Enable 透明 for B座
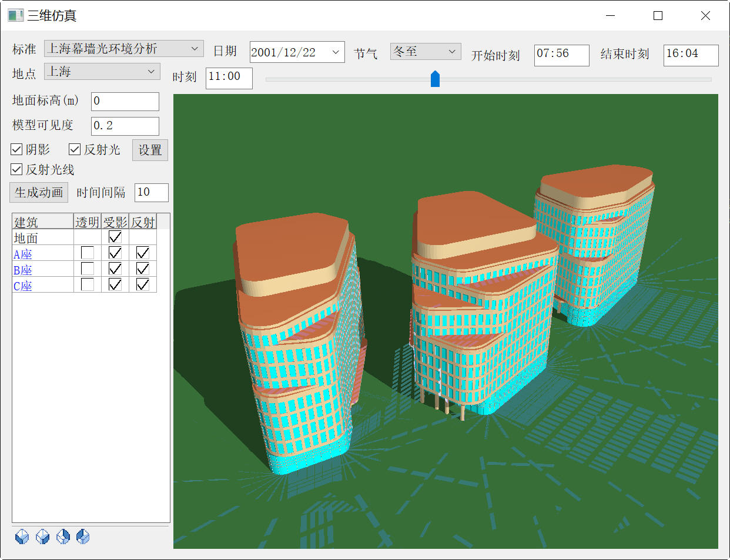The height and width of the screenshot is (560, 730). pos(88,269)
